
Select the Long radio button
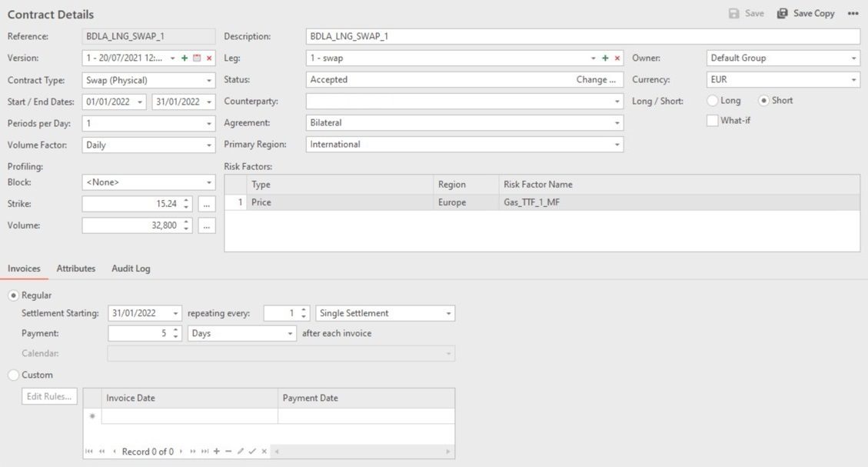tap(713, 101)
